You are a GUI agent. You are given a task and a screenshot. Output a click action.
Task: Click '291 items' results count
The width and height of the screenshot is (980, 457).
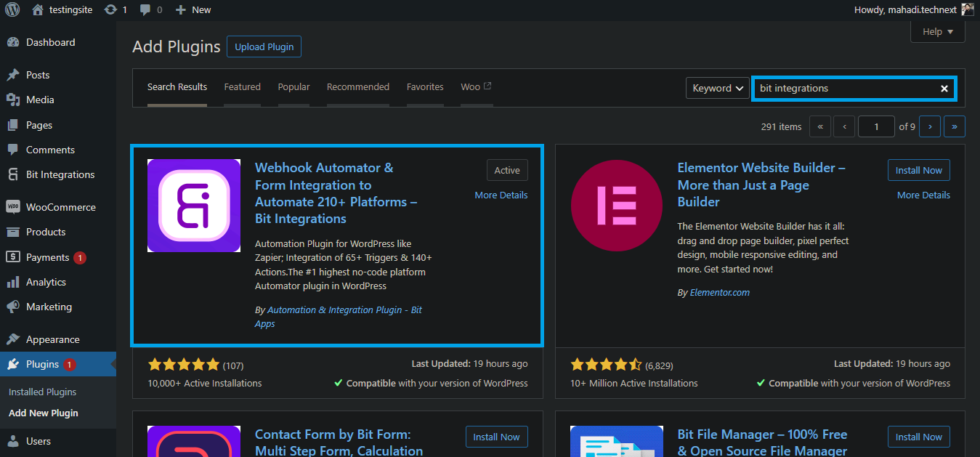pos(782,126)
